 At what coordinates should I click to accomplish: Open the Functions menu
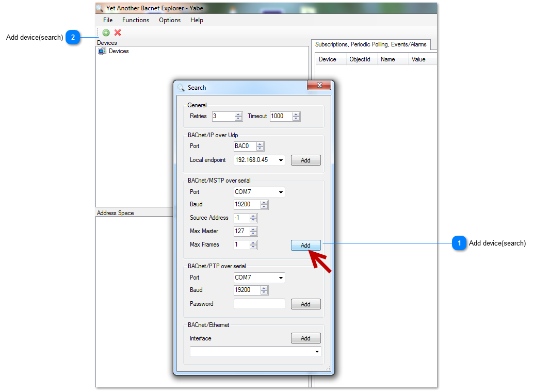pos(136,20)
